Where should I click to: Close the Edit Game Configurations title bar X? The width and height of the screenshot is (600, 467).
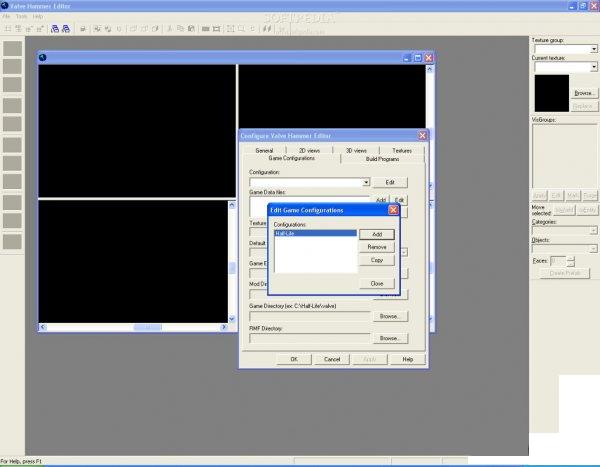(393, 210)
